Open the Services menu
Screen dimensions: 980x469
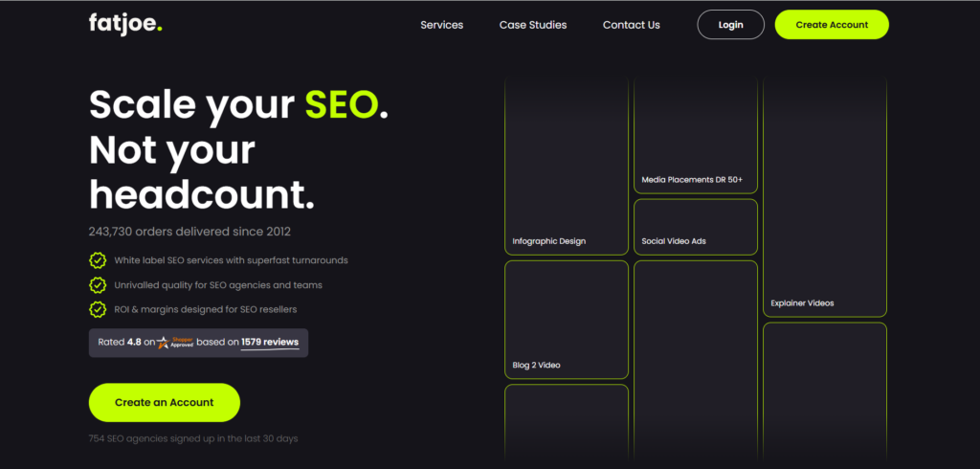point(442,25)
